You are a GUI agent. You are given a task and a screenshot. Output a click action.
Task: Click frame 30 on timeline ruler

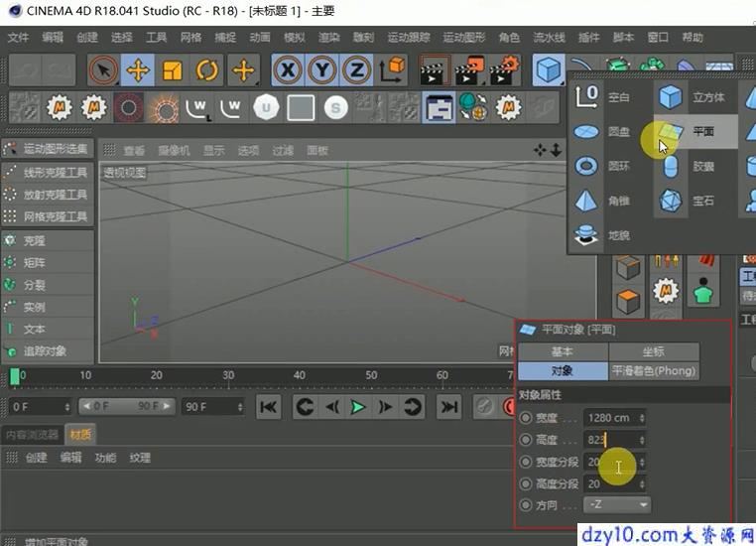(x=228, y=375)
